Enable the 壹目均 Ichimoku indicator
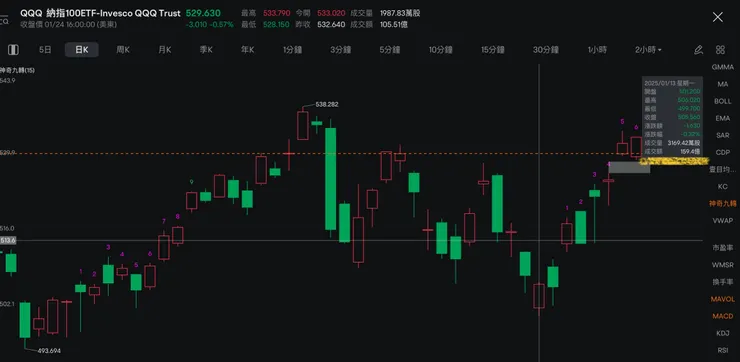Image resolution: width=740 pixels, height=362 pixels. 723,169
